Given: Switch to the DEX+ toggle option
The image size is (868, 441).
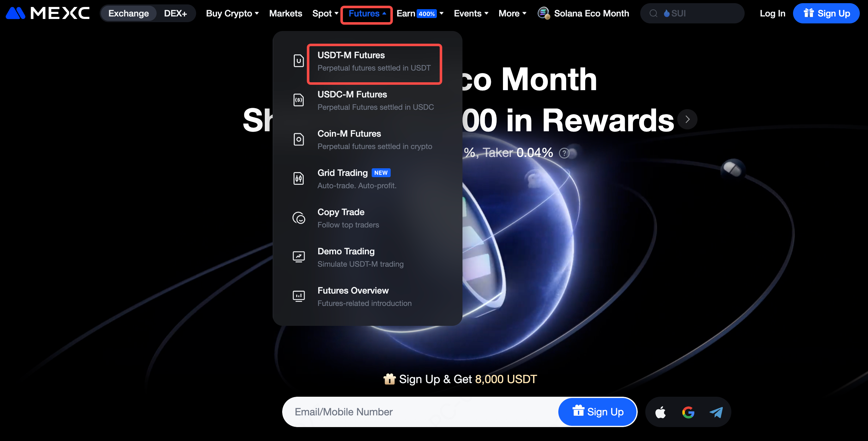Looking at the screenshot, I should 175,14.
